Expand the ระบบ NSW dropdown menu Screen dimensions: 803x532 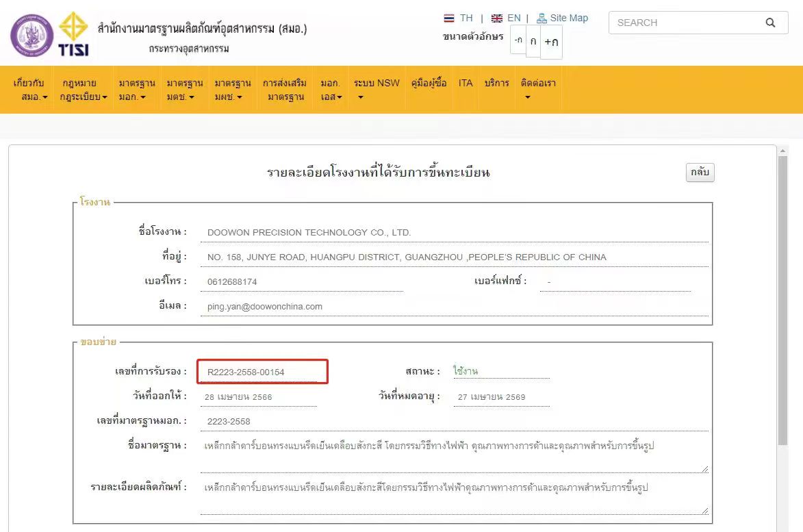coord(376,90)
